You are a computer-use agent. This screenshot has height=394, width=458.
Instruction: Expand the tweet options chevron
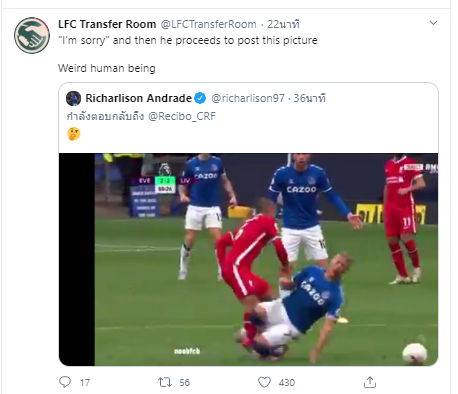click(433, 23)
